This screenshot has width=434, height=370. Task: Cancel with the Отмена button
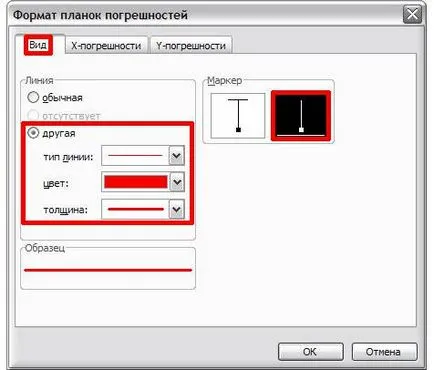click(x=384, y=352)
